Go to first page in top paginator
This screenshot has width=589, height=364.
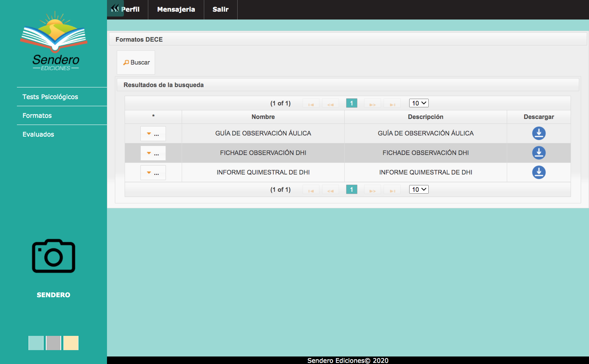pyautogui.click(x=311, y=104)
